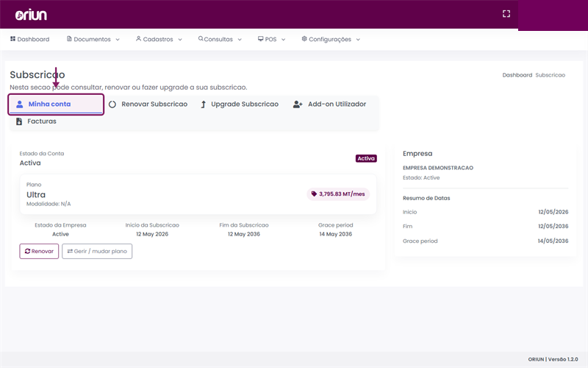Click the Add-on Utilizador person-plus icon
The image size is (588, 368).
[298, 105]
